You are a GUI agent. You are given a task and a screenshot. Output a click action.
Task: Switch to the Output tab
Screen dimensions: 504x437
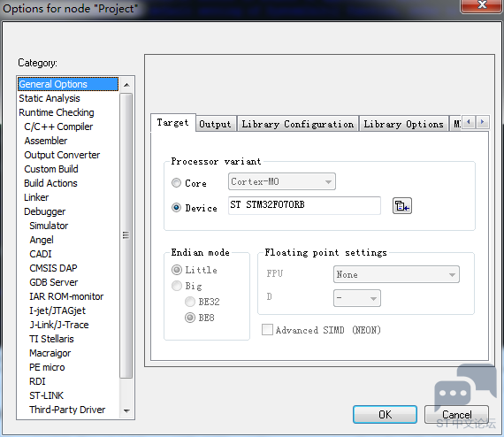pyautogui.click(x=215, y=124)
